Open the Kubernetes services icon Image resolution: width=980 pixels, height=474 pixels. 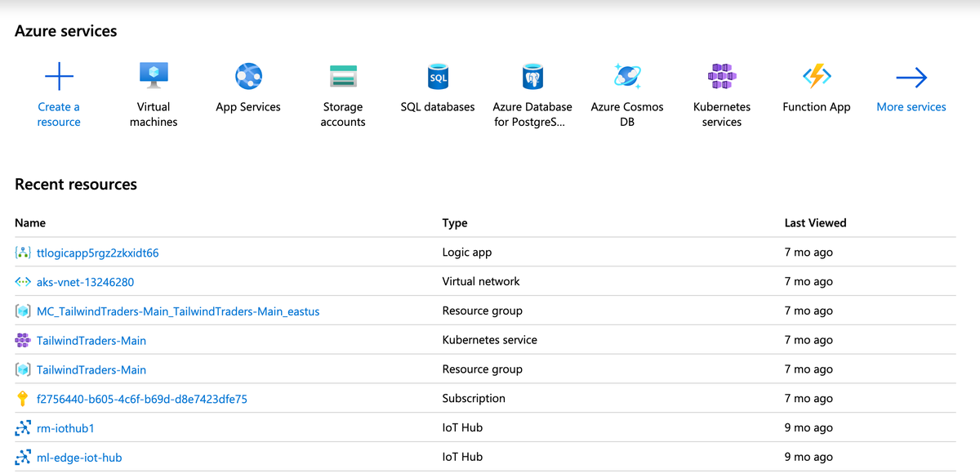tap(722, 77)
